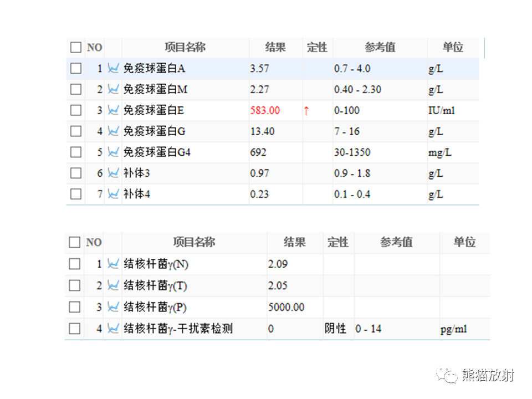Select 结核杆菌γ-干扰素检测 item name

point(178,329)
